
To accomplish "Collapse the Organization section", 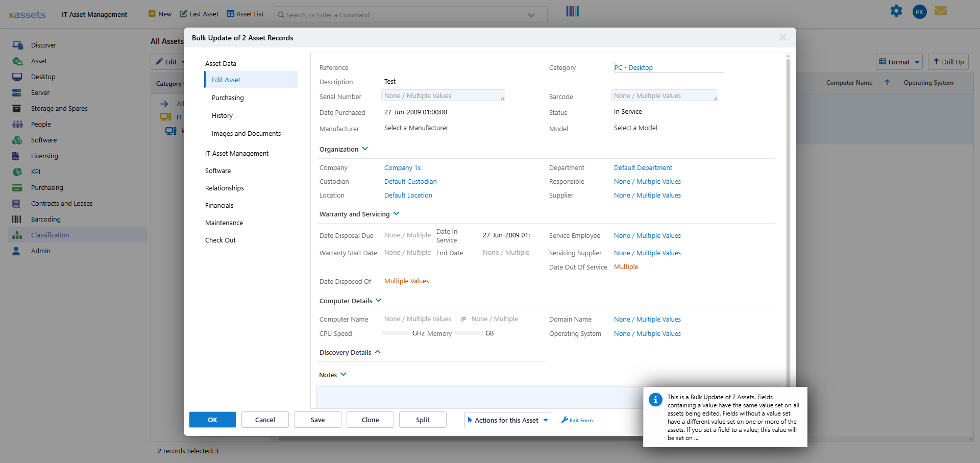I will pos(365,149).
